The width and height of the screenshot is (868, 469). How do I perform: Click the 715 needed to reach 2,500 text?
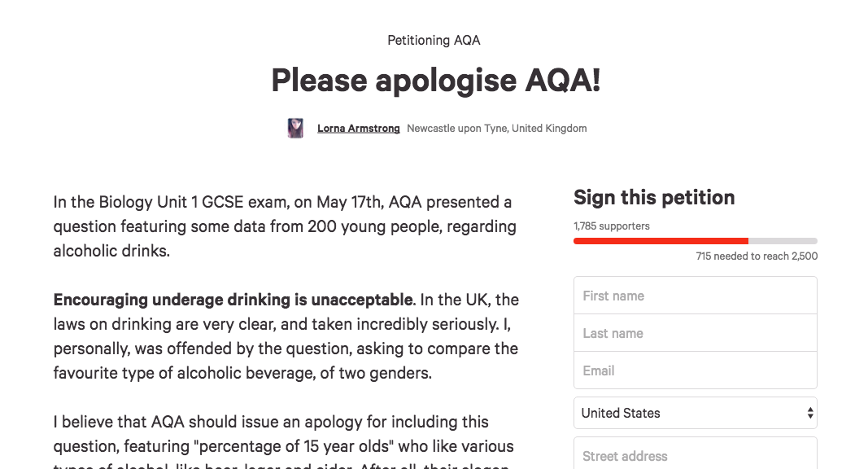(757, 256)
